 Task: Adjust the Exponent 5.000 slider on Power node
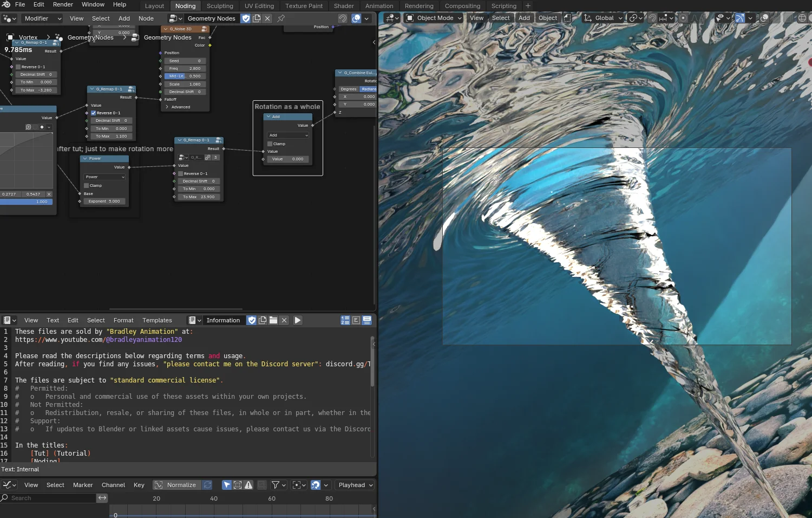[x=104, y=201]
